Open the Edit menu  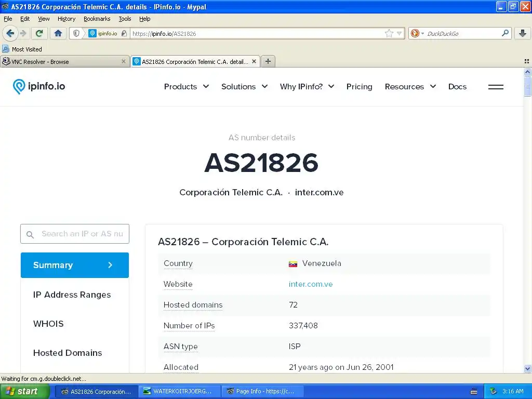[25, 19]
